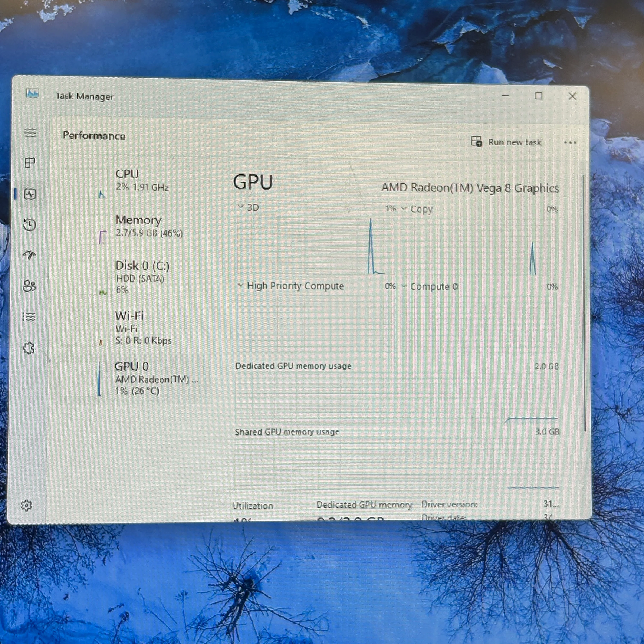
Task: Click the Performance page title
Action: pos(94,136)
